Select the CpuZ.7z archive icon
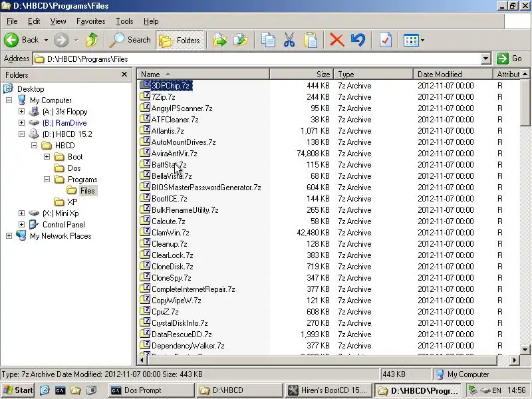Viewport: 532px width, 399px height. tap(145, 311)
